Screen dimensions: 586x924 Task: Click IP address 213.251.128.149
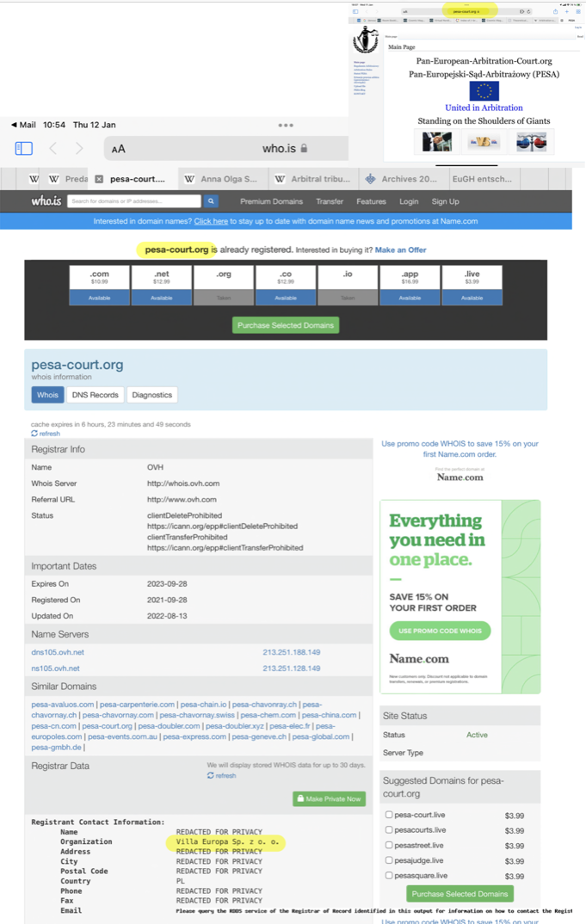[x=291, y=668]
